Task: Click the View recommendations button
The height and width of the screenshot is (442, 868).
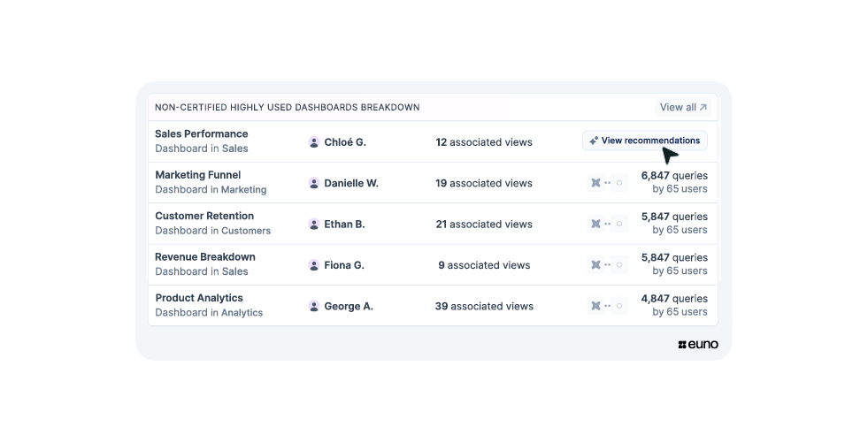Action: click(645, 141)
